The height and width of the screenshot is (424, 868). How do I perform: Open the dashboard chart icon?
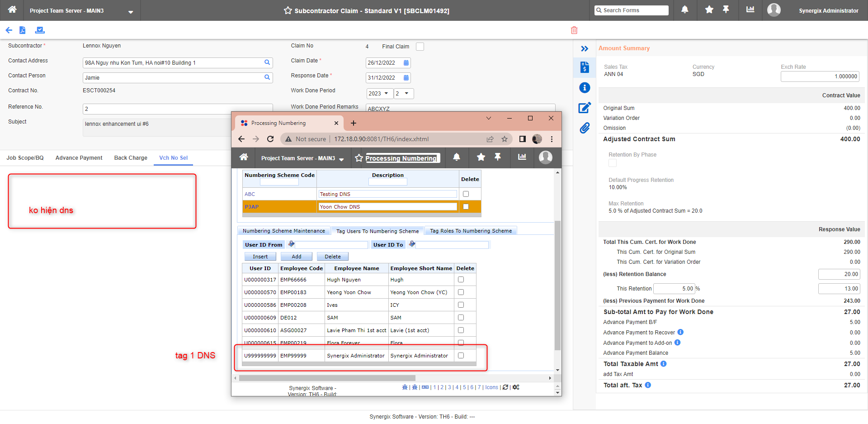coord(750,10)
